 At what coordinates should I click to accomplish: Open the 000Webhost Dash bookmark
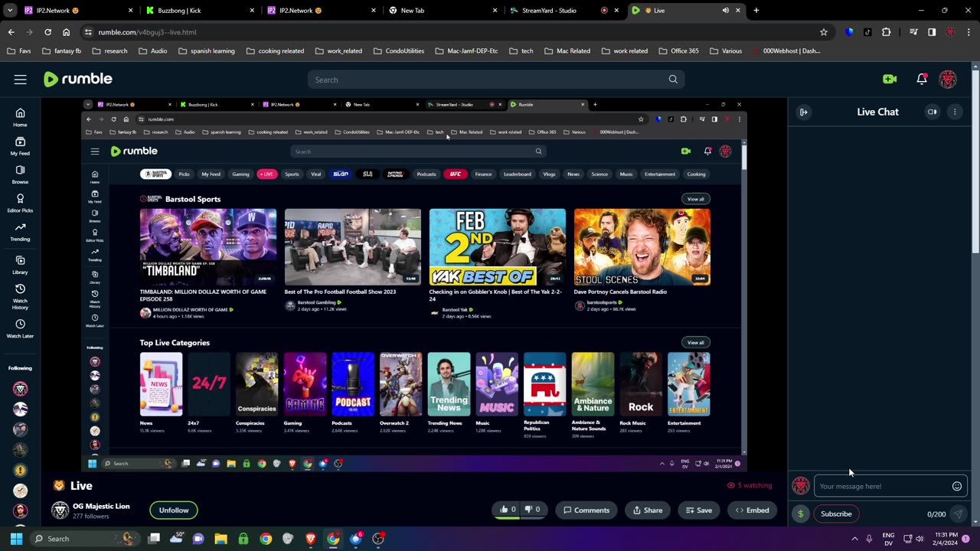[787, 51]
